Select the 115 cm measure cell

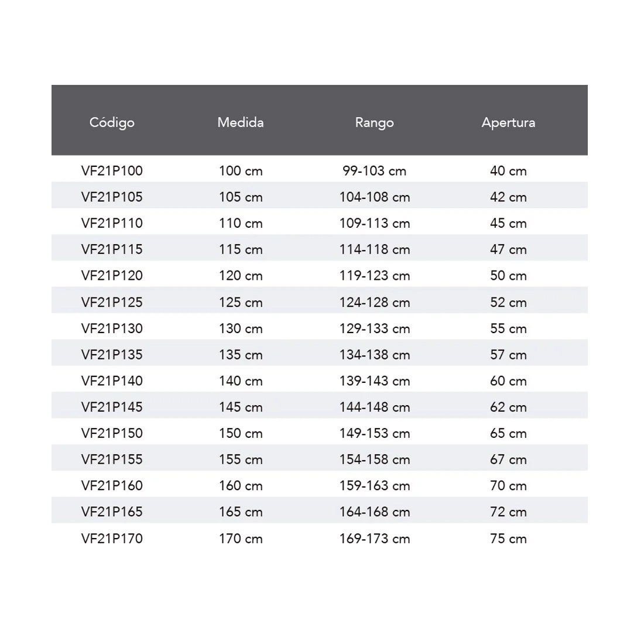pyautogui.click(x=241, y=249)
